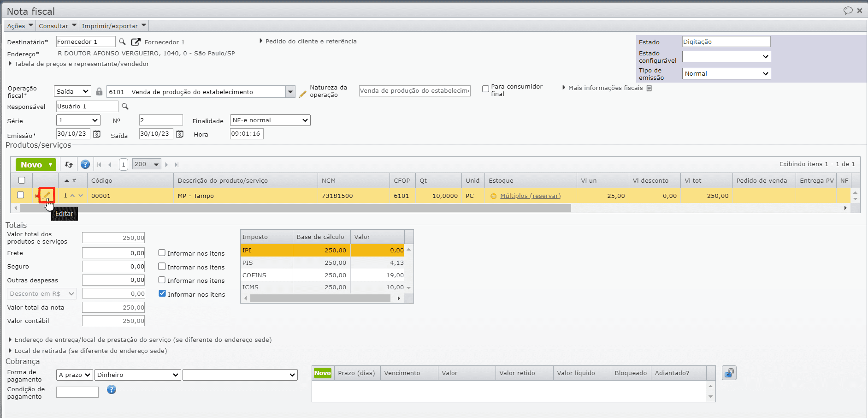Viewport: 868px width, 418px height.
Task: Click the Múltiplos (reservar) stock link
Action: [x=530, y=196]
